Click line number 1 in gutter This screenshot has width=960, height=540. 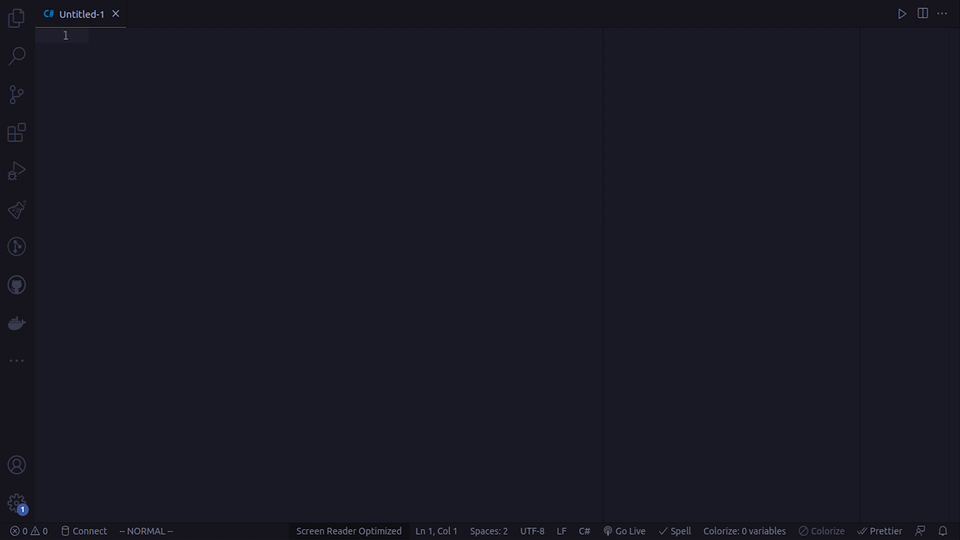(66, 36)
